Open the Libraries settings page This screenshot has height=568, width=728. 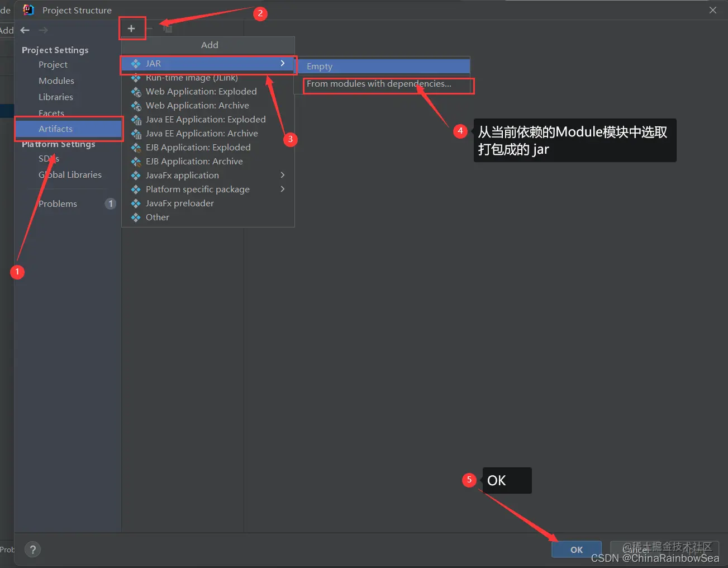click(x=56, y=97)
